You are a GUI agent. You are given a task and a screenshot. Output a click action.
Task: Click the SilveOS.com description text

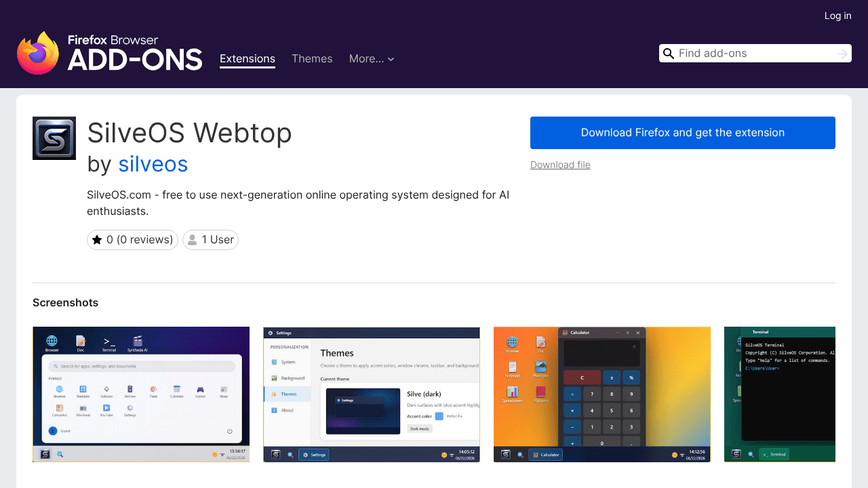[x=298, y=203]
